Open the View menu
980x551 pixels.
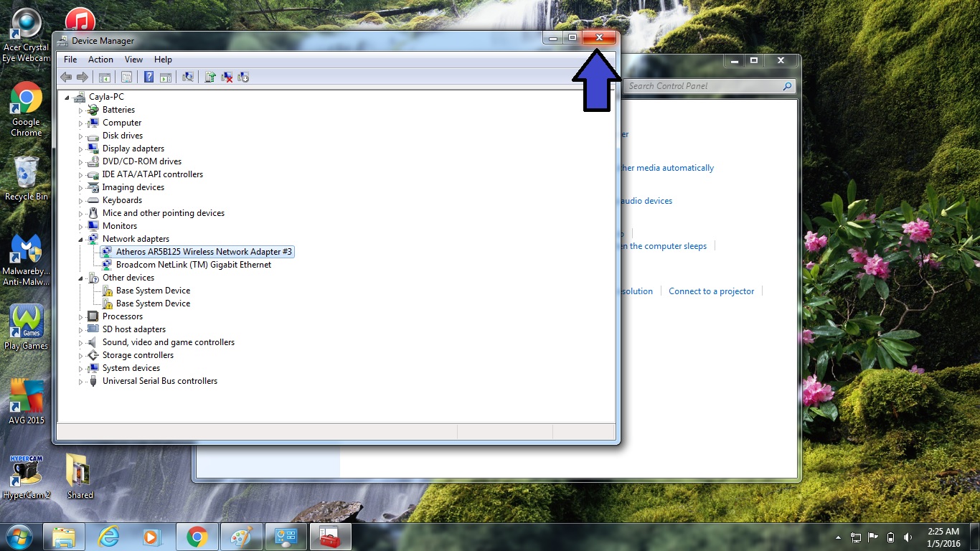coord(133,60)
